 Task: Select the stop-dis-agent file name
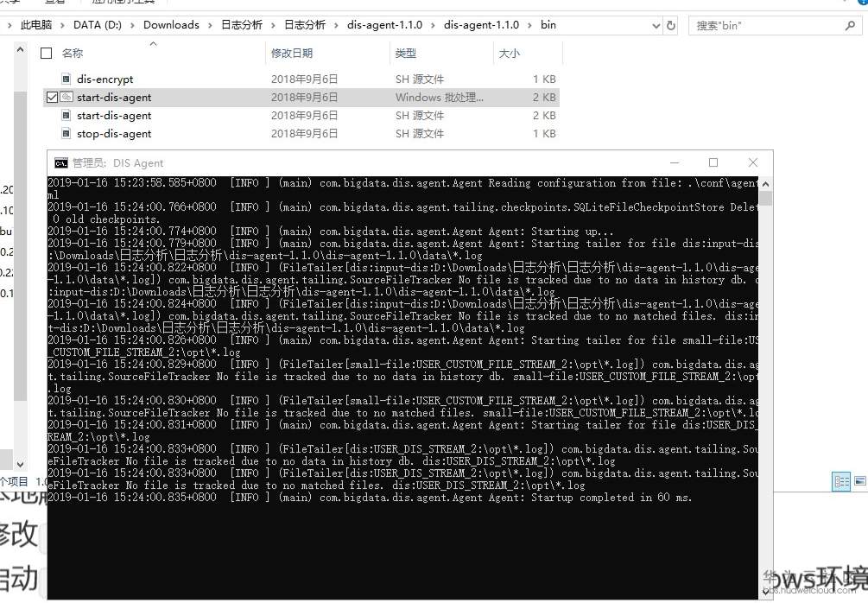114,133
